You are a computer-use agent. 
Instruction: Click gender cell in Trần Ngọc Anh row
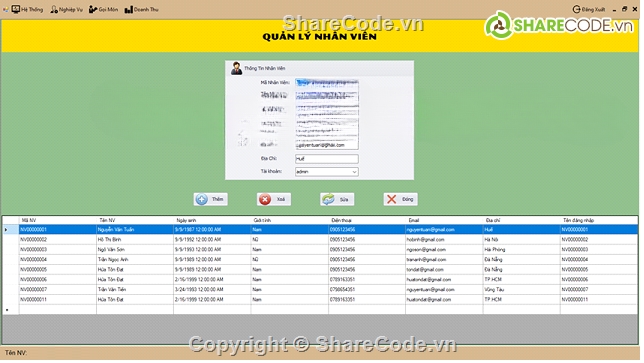point(291,261)
